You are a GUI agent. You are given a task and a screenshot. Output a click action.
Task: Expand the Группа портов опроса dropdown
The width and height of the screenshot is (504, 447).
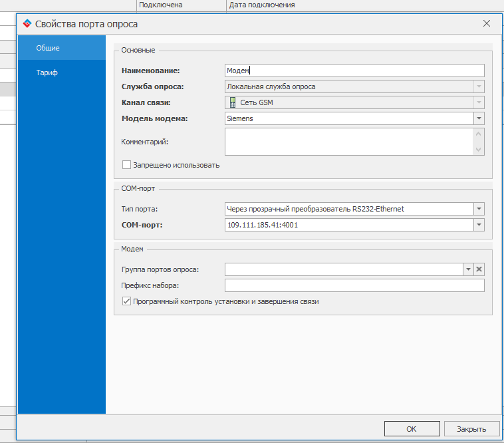click(x=468, y=269)
